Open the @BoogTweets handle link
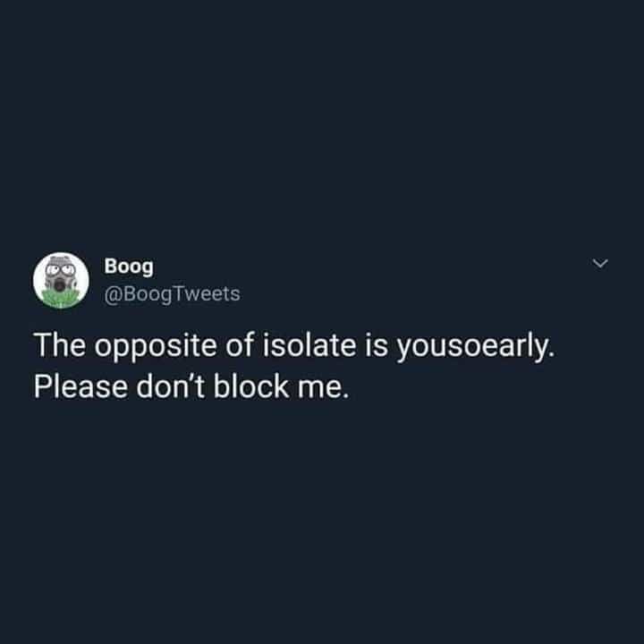Screen dimensions: 644x644 (x=172, y=293)
